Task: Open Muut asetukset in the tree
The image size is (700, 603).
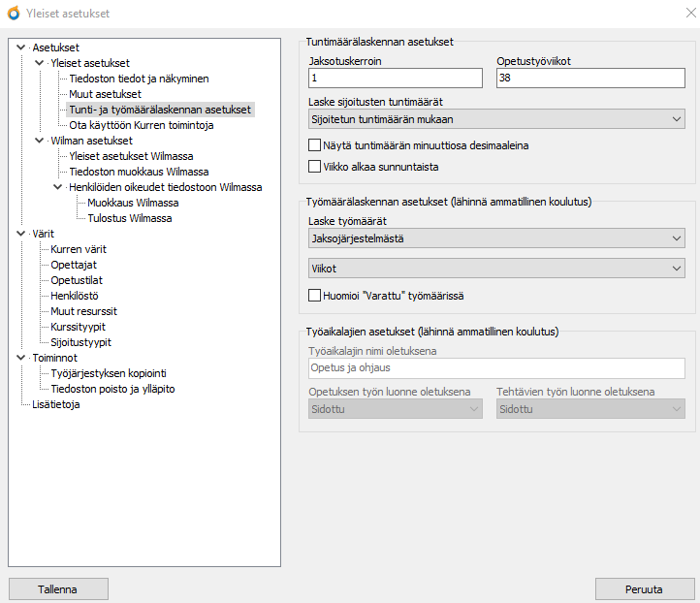Action: coord(105,94)
